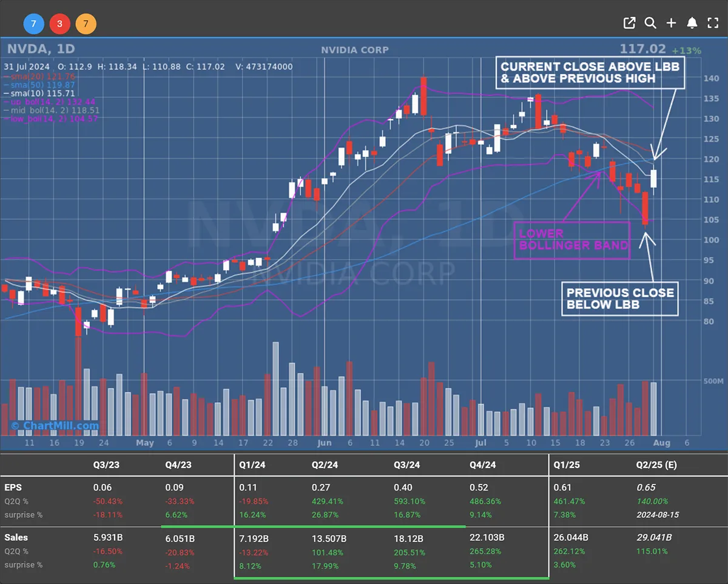This screenshot has width=728, height=584.
Task: Click the 22.103B sales figure
Action: click(487, 538)
